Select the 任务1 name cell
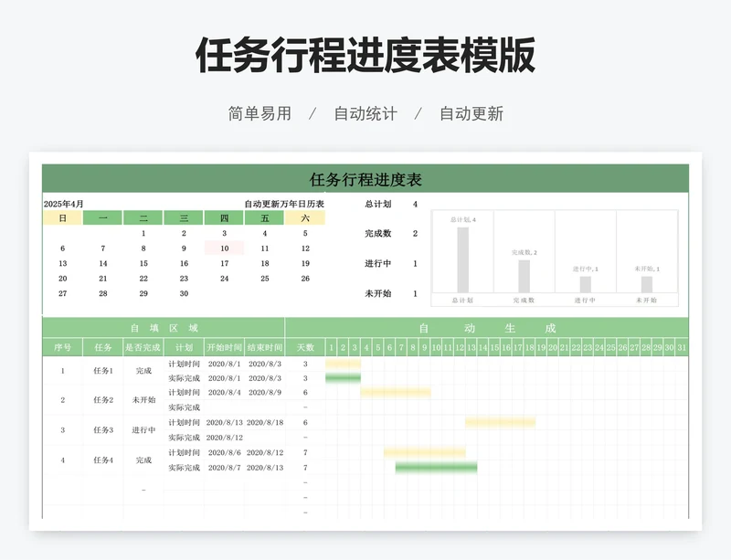731x560 pixels. coord(103,371)
